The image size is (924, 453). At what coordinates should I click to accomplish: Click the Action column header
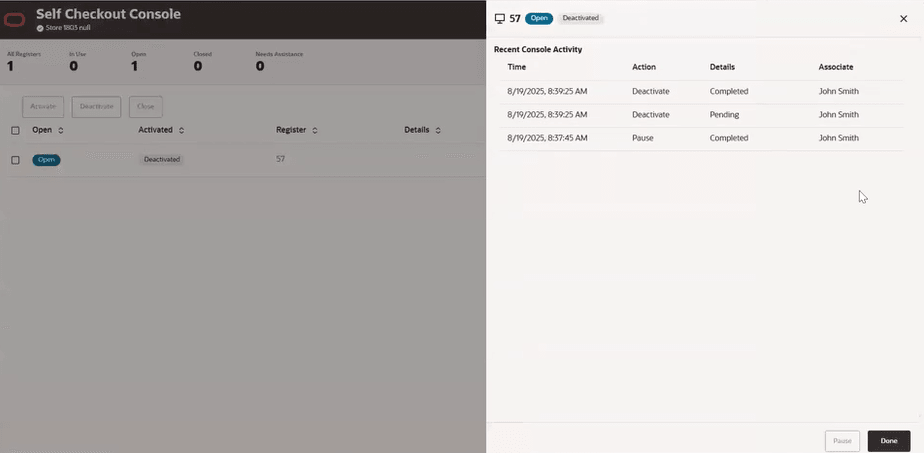[644, 67]
